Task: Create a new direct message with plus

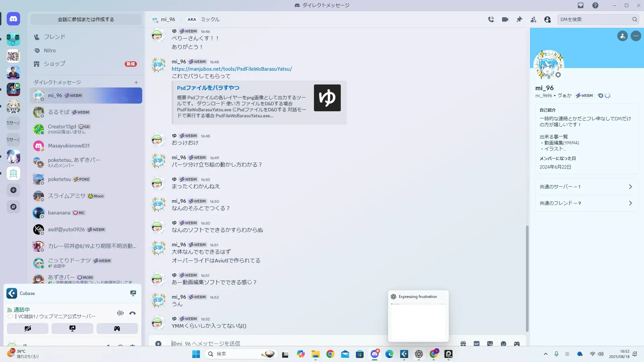Action: click(136, 82)
